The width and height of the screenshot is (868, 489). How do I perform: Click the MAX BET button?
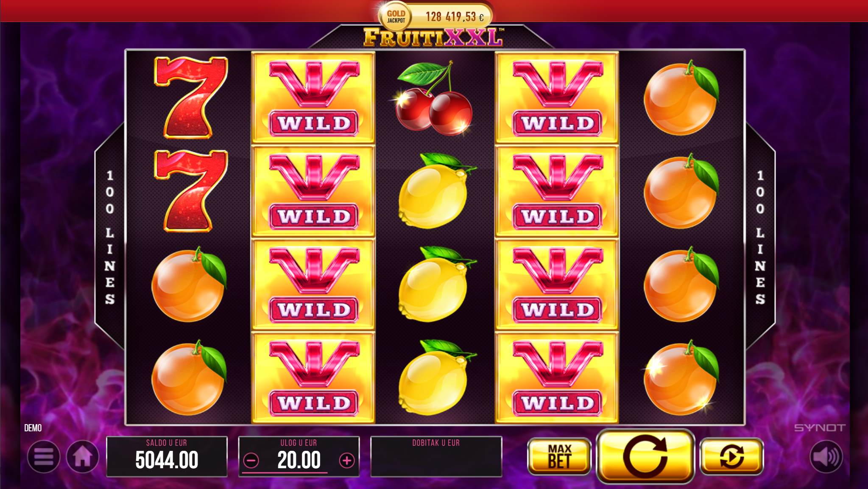point(559,456)
